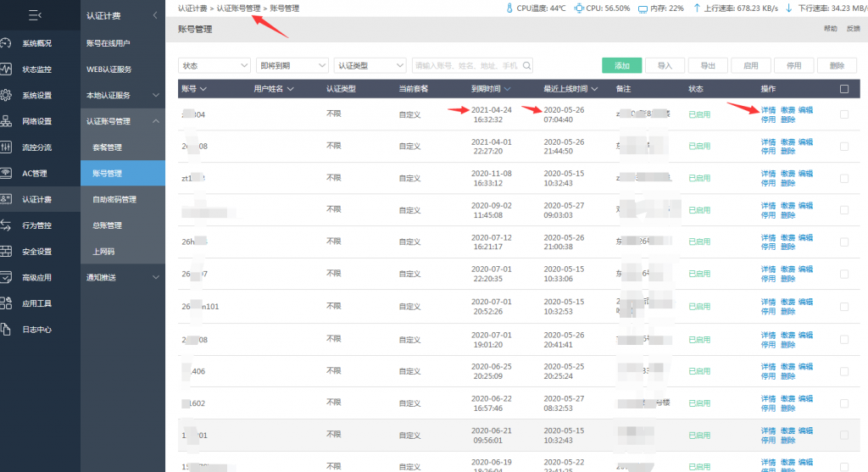Sort by the 到期时间 column header
Image resolution: width=868 pixels, height=472 pixels.
pos(491,88)
